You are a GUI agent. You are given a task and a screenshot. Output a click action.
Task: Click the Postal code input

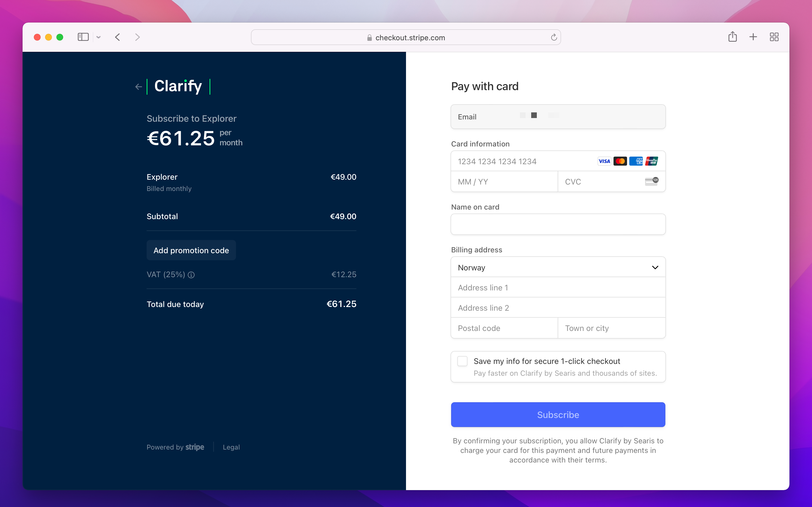504,328
